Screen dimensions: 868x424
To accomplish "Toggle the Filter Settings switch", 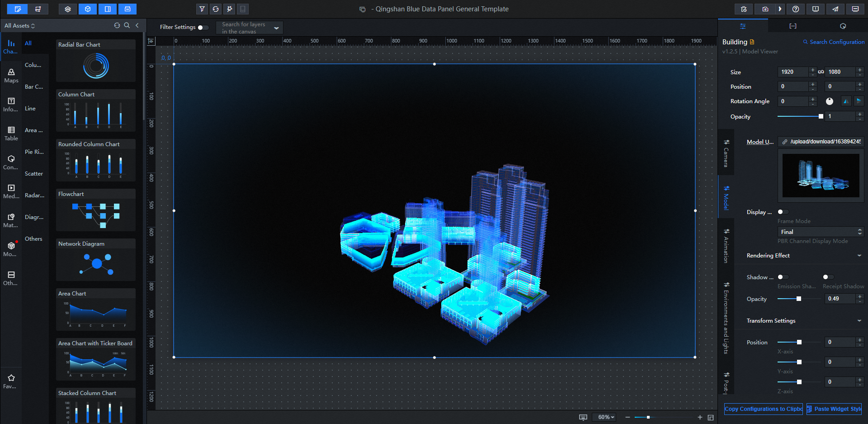I will tap(203, 28).
